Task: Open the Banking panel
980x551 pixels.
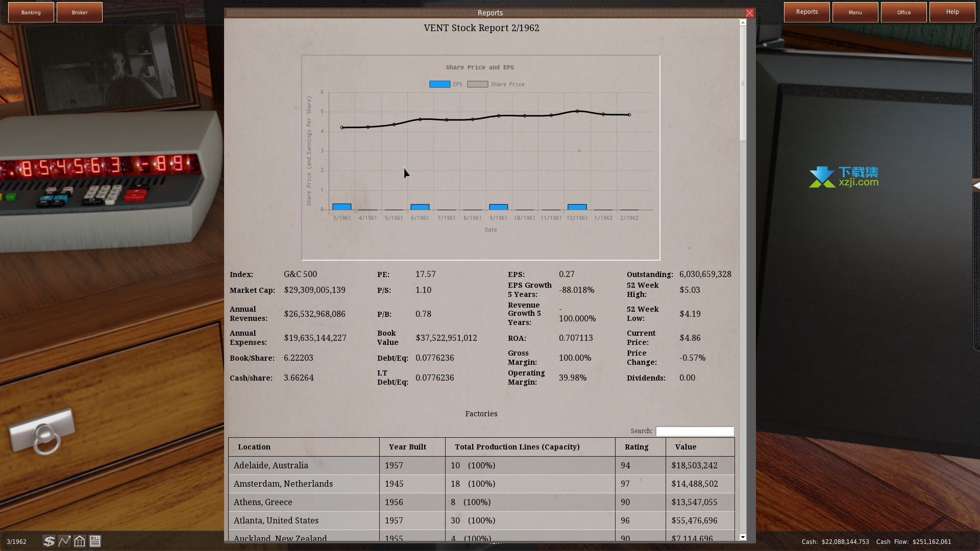Action: click(x=31, y=12)
